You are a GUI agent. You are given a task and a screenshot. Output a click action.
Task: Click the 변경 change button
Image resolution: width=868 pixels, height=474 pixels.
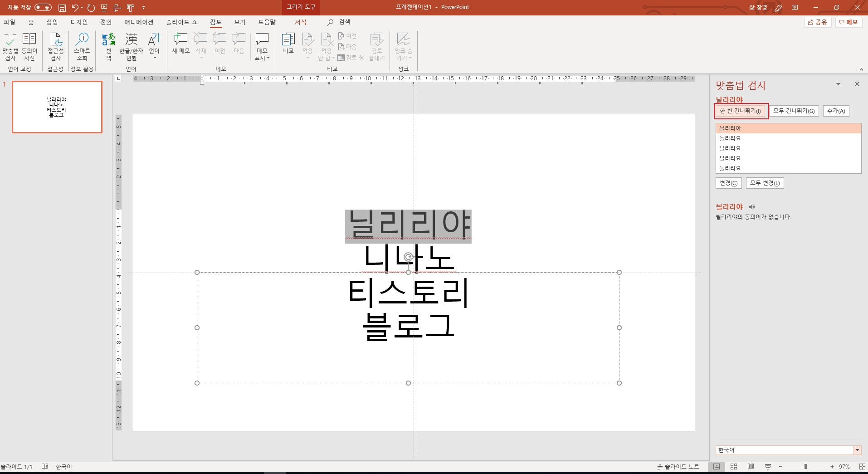pyautogui.click(x=728, y=183)
